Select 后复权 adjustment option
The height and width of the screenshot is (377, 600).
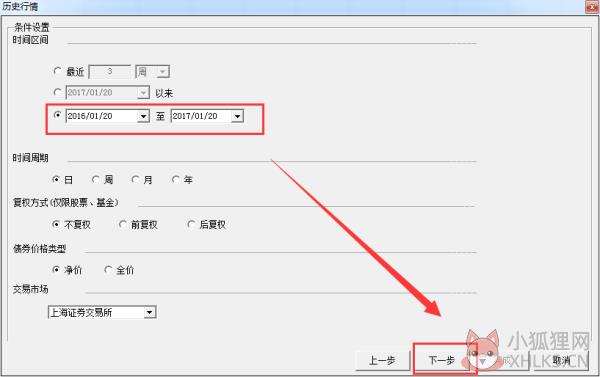191,224
